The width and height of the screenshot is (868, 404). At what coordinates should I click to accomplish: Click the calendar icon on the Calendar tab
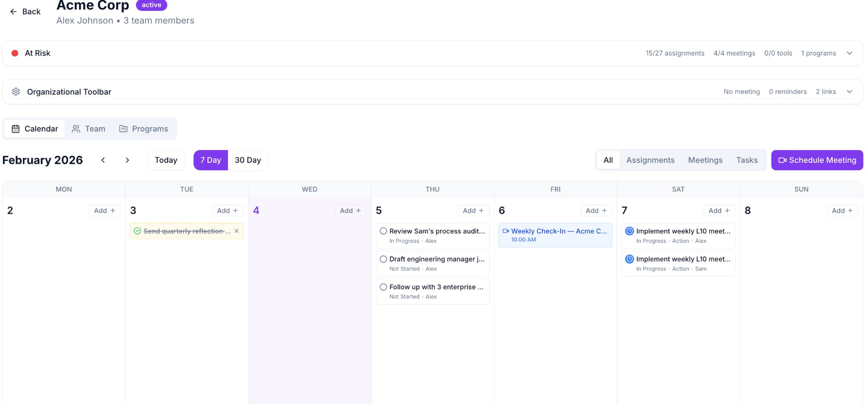(16, 129)
